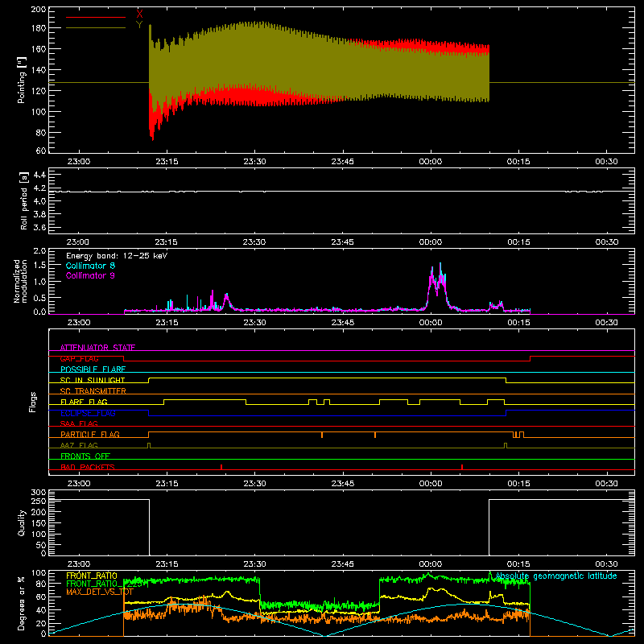Click '00:00' time label under modulation plot

(x=431, y=323)
